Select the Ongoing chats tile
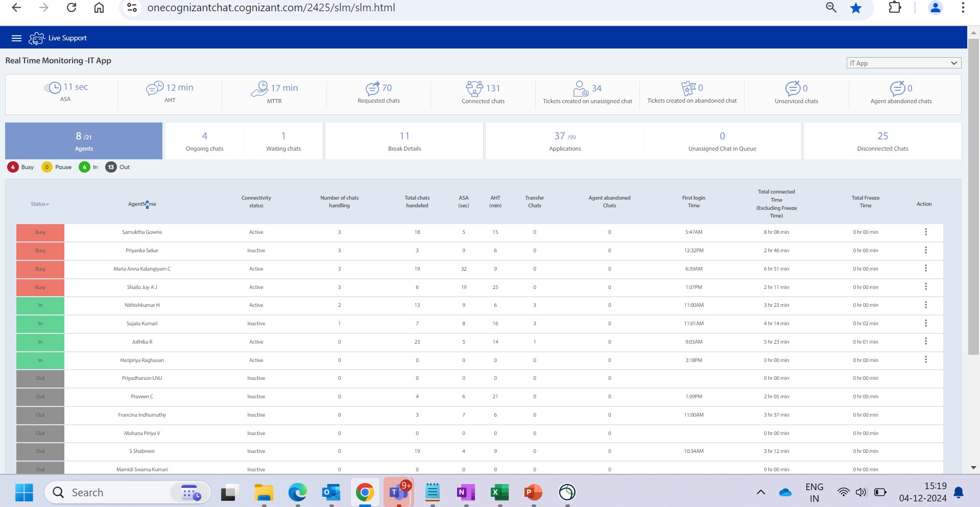Image resolution: width=980 pixels, height=507 pixels. tap(204, 141)
